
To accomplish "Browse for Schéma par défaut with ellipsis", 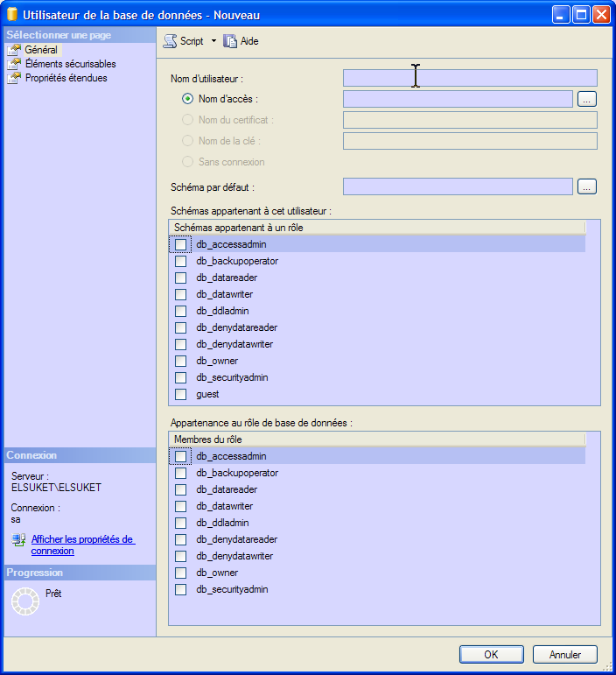I will pyautogui.click(x=587, y=186).
